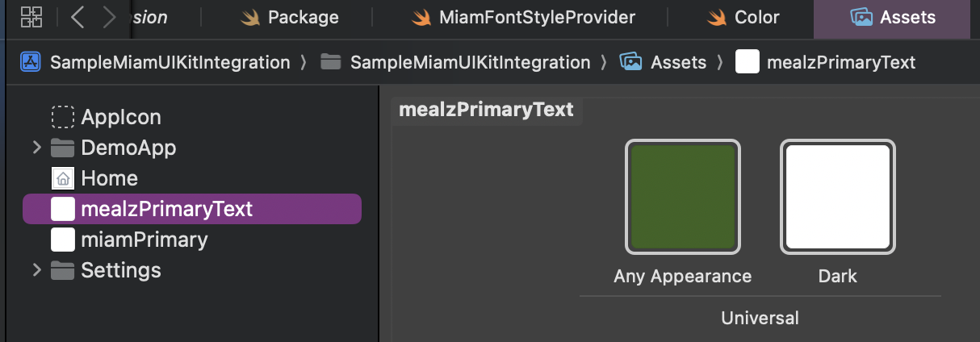This screenshot has height=342, width=980.
Task: Click the miamPrimary color set icon
Action: [63, 240]
